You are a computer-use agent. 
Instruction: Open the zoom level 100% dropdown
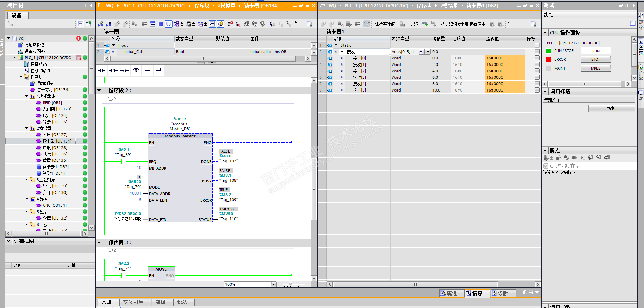click(274, 284)
